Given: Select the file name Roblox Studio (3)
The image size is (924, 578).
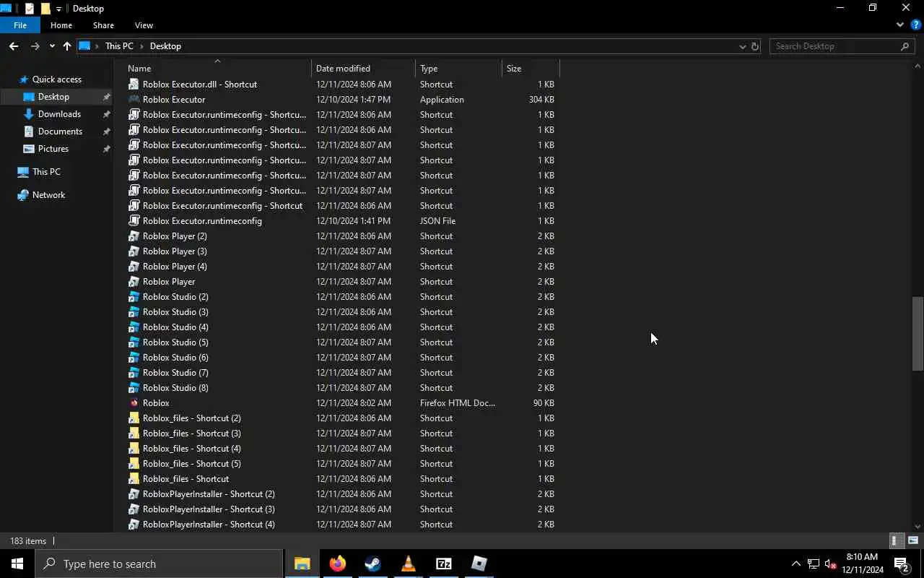Looking at the screenshot, I should pos(175,312).
